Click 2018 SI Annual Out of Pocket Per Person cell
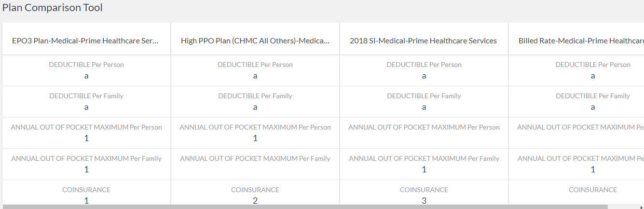 tap(424, 133)
